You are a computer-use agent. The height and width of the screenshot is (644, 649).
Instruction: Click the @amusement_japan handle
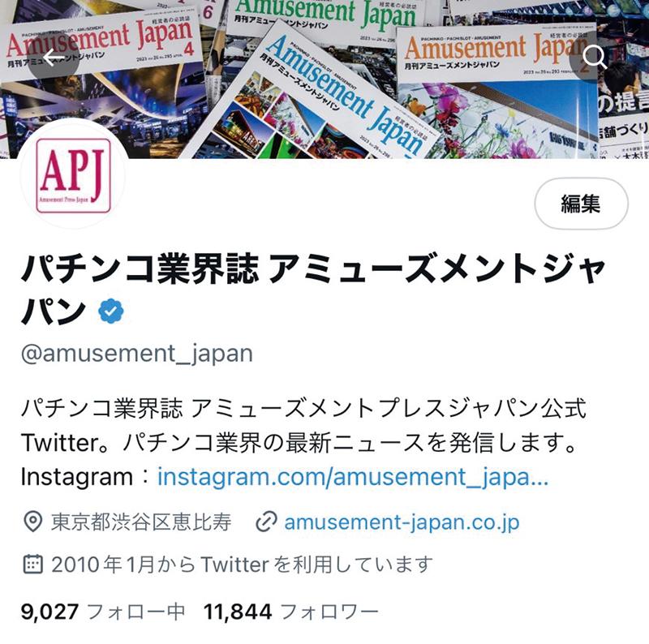click(137, 353)
